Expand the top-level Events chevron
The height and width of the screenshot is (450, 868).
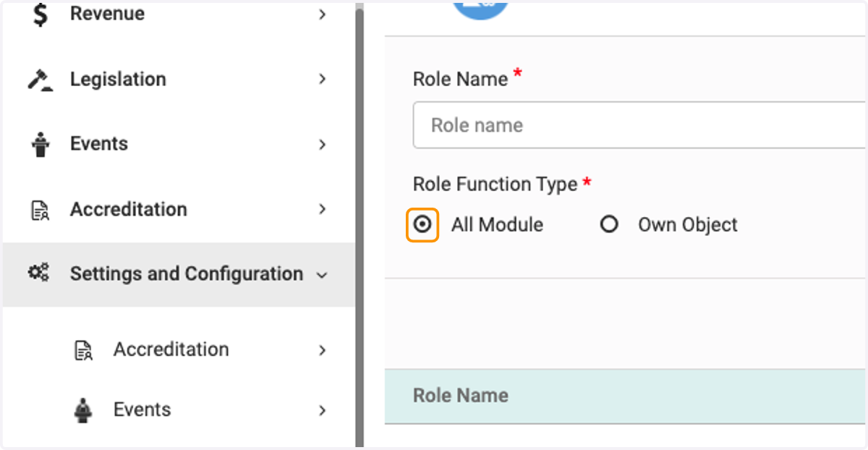point(323,144)
